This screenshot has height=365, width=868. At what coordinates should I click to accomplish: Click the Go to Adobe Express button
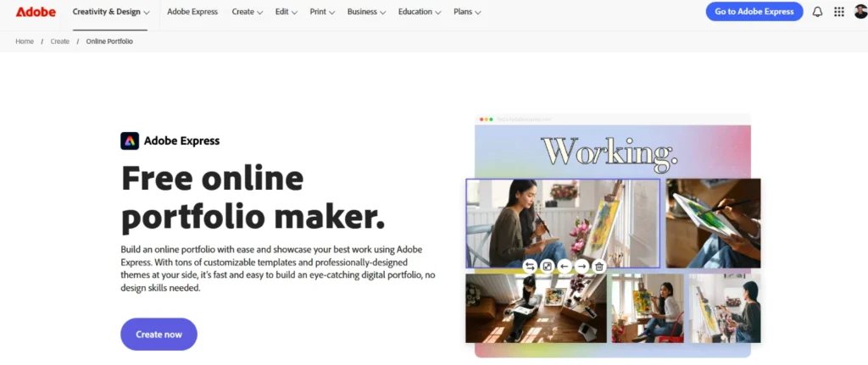tap(754, 12)
